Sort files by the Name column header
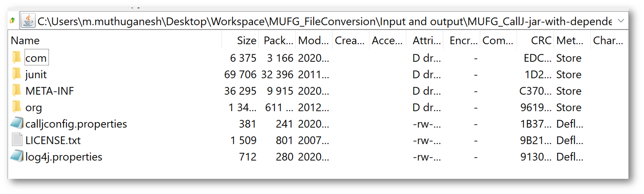This screenshot has height=194, width=644. pyautogui.click(x=25, y=40)
